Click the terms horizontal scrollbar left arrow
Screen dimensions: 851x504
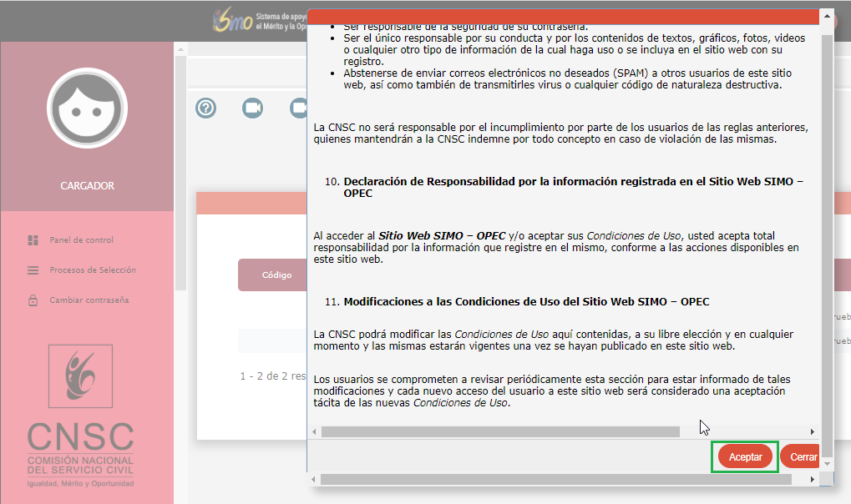[x=315, y=431]
